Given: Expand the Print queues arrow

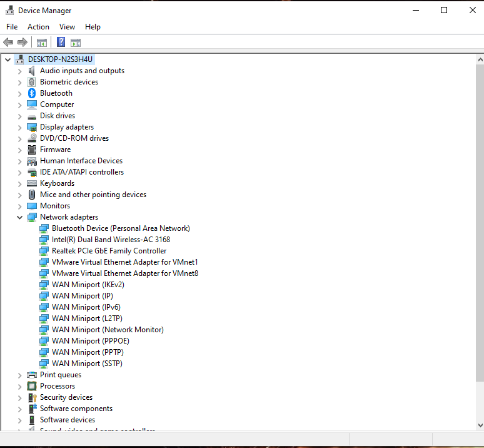Looking at the screenshot, I should [x=20, y=375].
